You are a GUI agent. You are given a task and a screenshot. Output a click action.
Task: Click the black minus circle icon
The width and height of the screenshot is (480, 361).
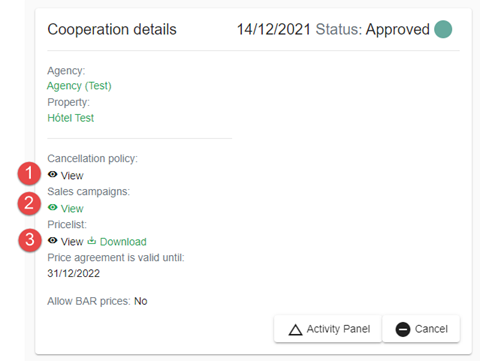tap(403, 329)
